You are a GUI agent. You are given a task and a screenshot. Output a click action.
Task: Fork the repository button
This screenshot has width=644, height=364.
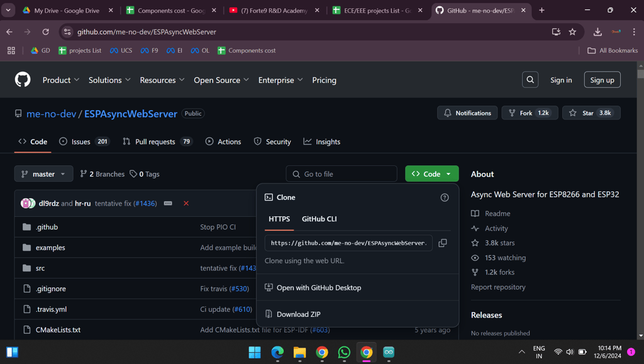tap(530, 113)
